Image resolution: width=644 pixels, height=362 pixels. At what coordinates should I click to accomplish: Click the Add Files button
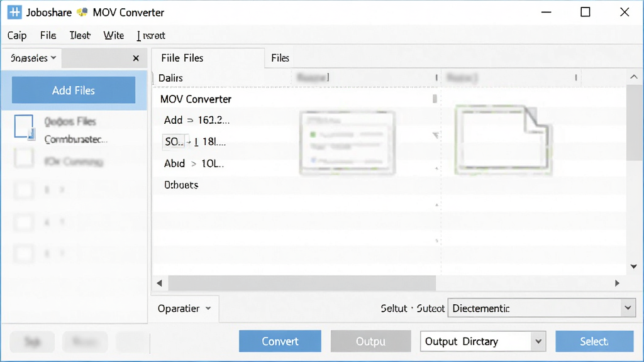pyautogui.click(x=74, y=90)
